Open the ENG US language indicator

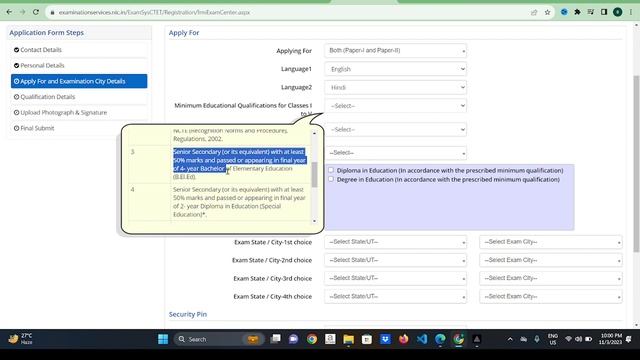pyautogui.click(x=553, y=339)
